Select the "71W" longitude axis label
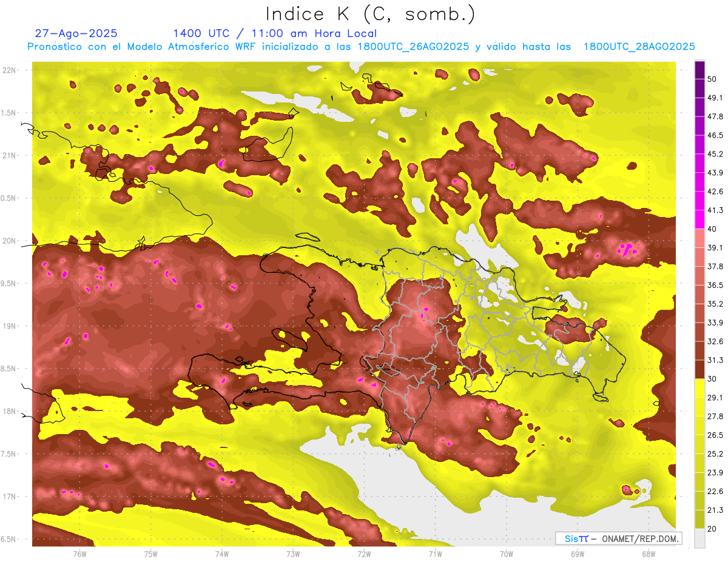Viewport: 728px width, 562px height. coord(435,554)
